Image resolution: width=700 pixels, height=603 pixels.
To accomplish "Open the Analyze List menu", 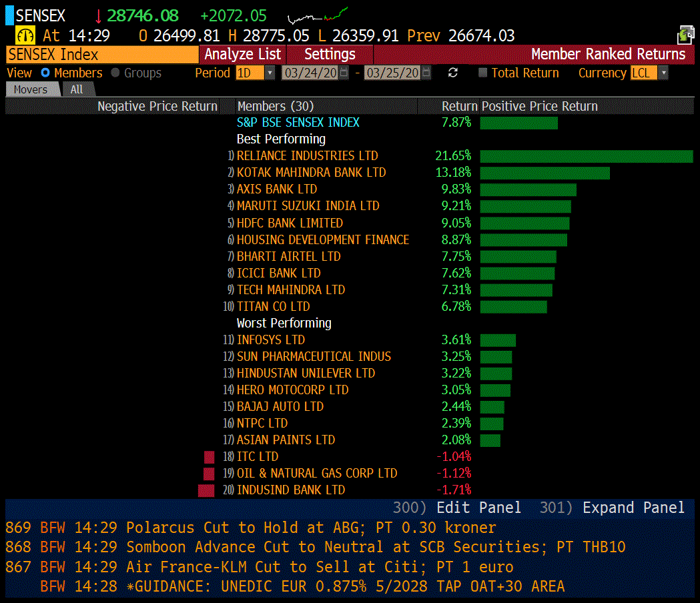I will (x=243, y=55).
